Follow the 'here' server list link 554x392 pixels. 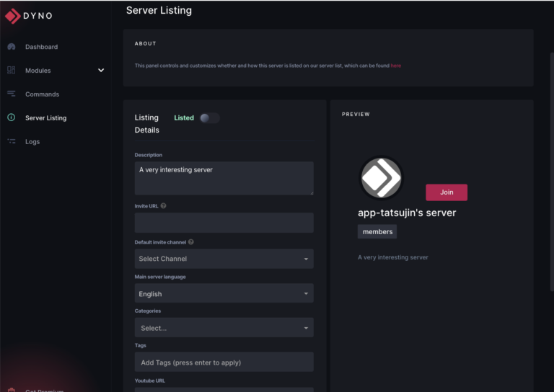click(x=396, y=66)
